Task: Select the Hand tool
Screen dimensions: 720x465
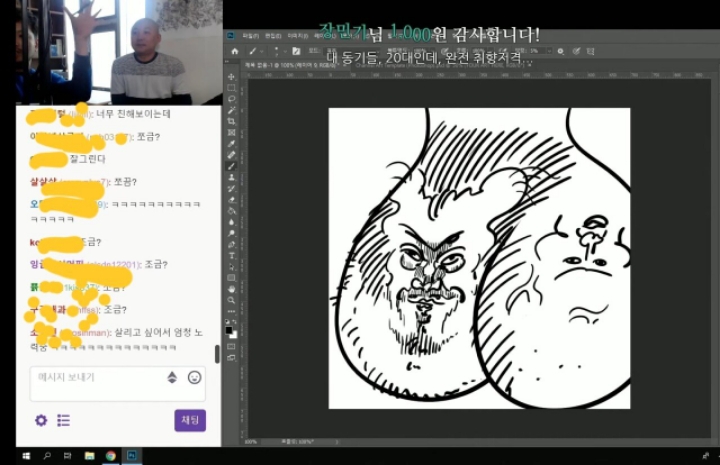Action: coord(231,289)
